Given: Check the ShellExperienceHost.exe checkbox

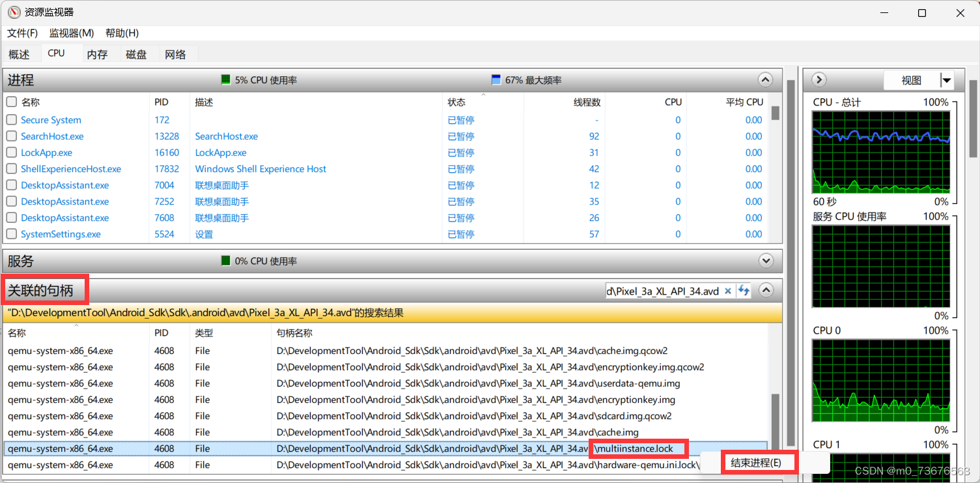Looking at the screenshot, I should tap(11, 169).
